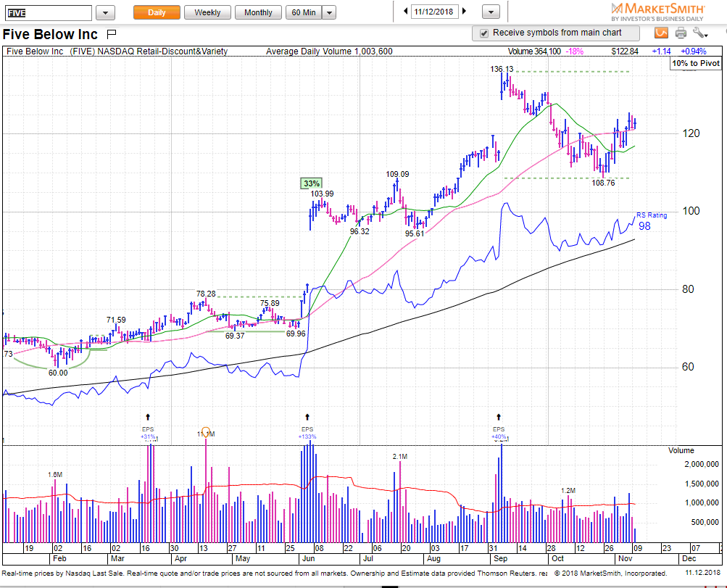The image size is (727, 588).
Task: Toggle Receive symbols from main chart checkbox
Action: pyautogui.click(x=484, y=33)
